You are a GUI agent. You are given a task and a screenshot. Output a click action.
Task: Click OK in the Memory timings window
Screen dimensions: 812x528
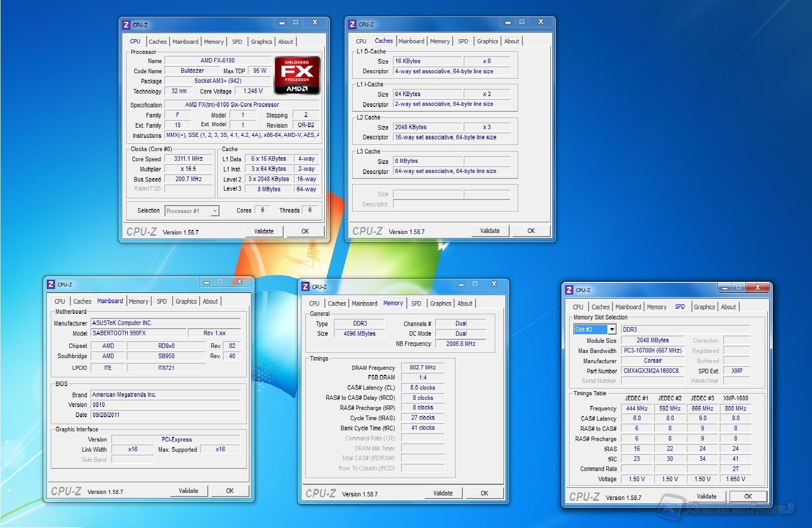484,493
